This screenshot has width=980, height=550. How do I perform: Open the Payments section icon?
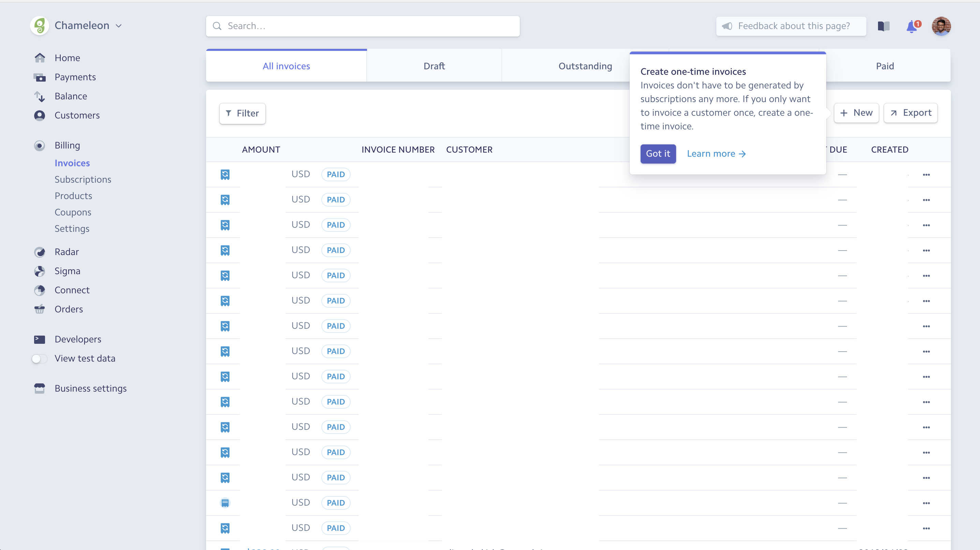click(40, 77)
